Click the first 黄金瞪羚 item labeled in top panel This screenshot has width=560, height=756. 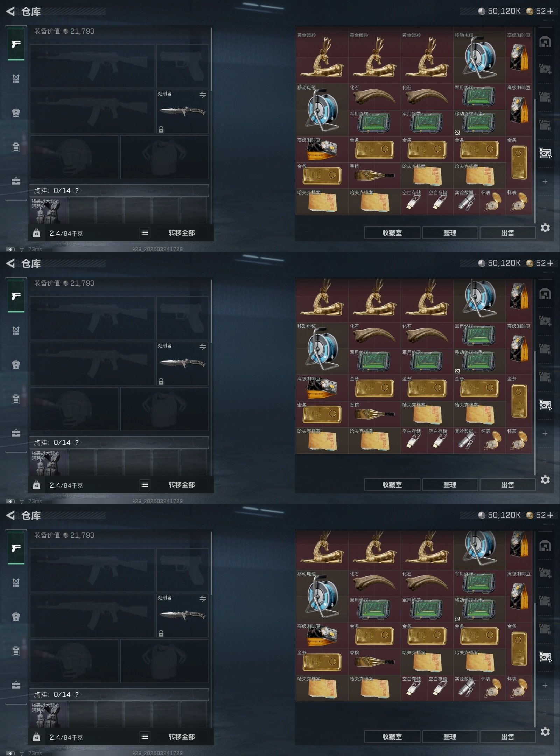tap(322, 57)
